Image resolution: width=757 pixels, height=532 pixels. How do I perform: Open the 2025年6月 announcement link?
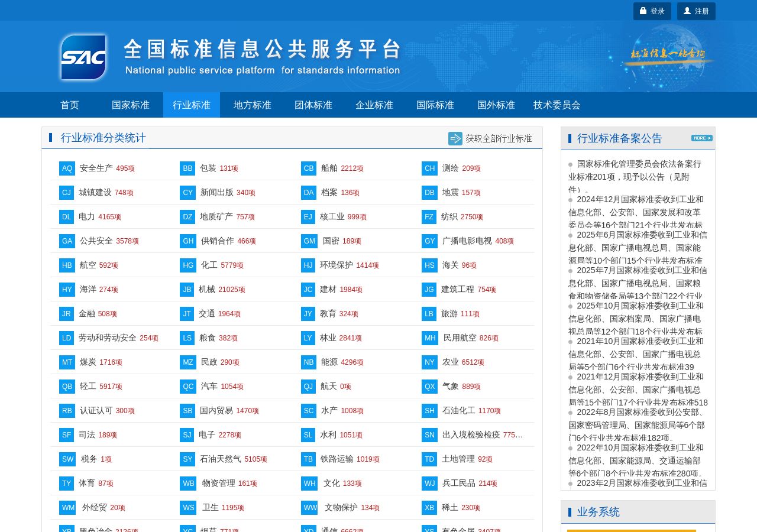[638, 247]
